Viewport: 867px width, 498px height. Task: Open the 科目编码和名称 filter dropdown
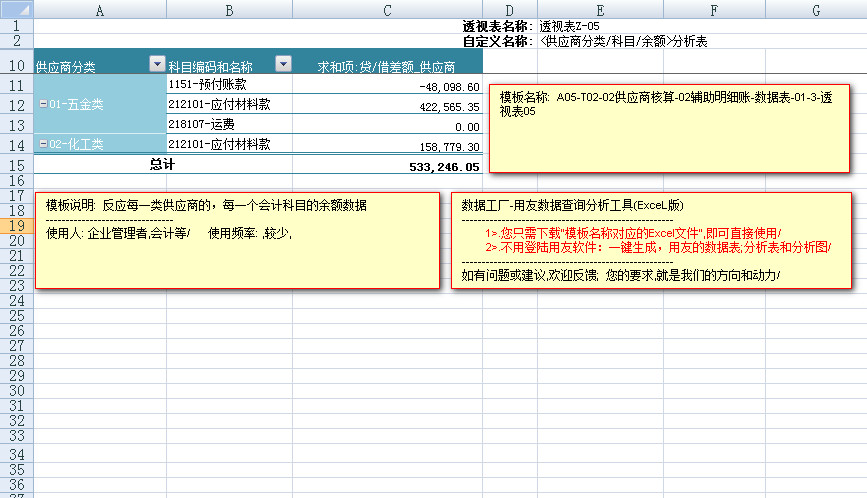[283, 65]
